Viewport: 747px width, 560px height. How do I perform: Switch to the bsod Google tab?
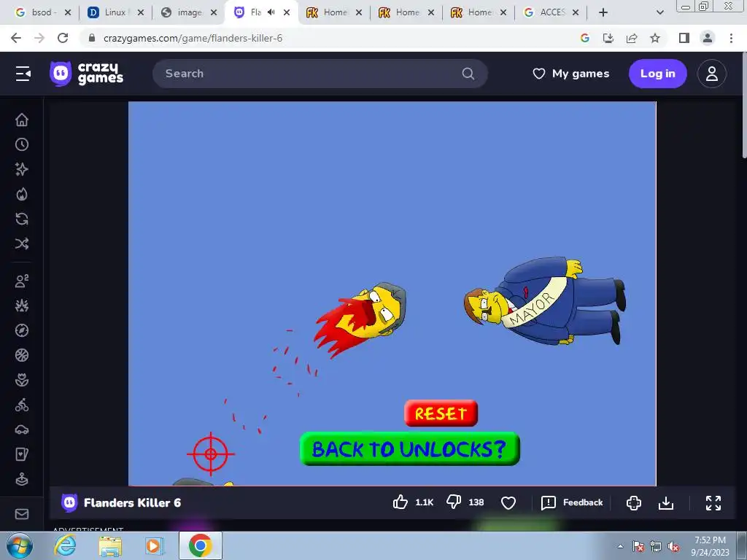pos(42,13)
